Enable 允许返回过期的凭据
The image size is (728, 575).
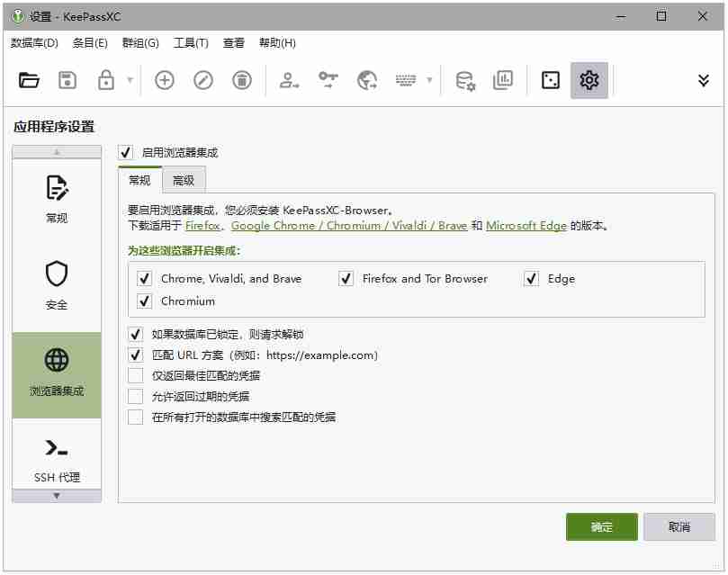pyautogui.click(x=136, y=396)
